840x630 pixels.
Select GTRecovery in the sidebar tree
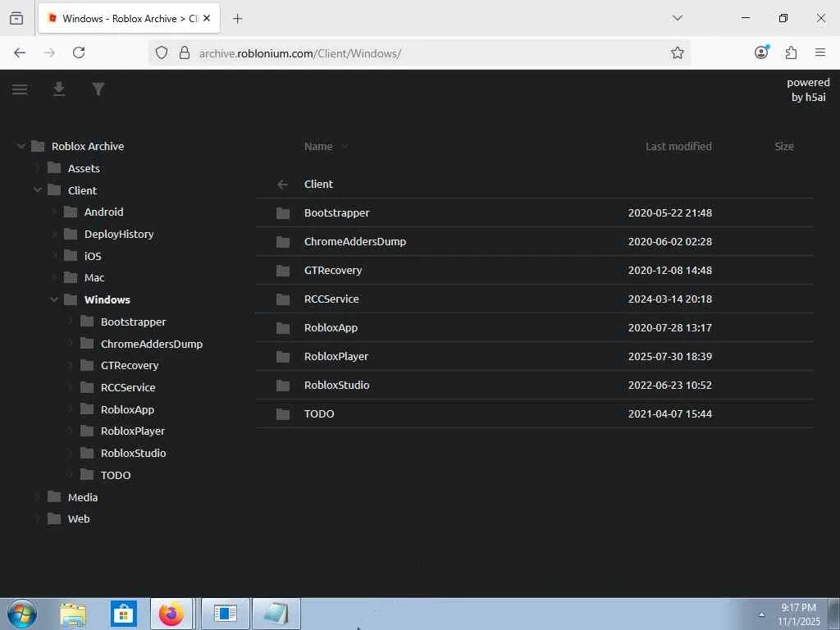tap(129, 365)
